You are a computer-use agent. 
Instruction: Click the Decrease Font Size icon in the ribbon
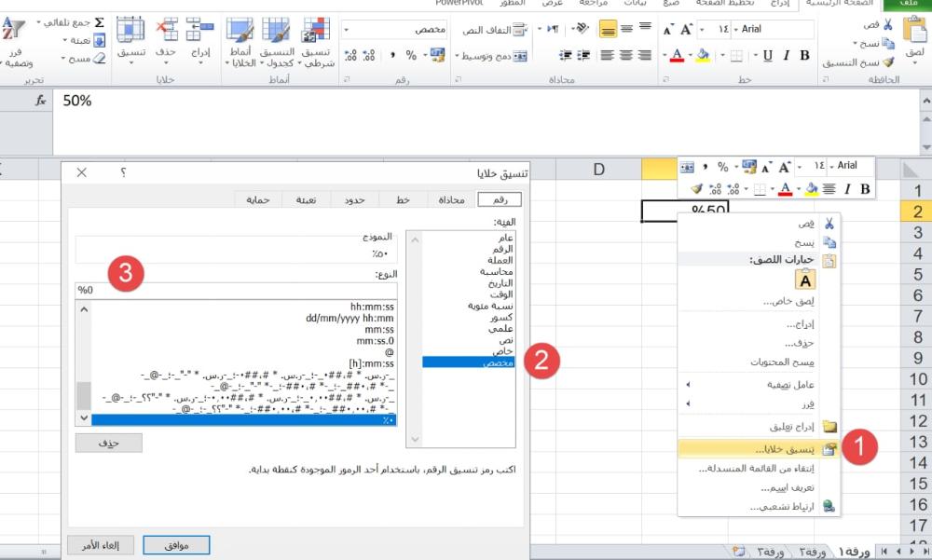(x=668, y=29)
